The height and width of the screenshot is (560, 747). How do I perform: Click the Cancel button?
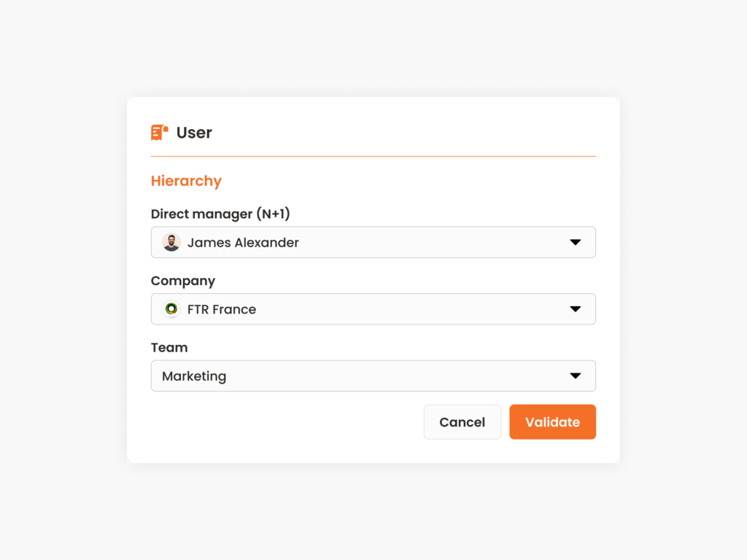coord(462,421)
